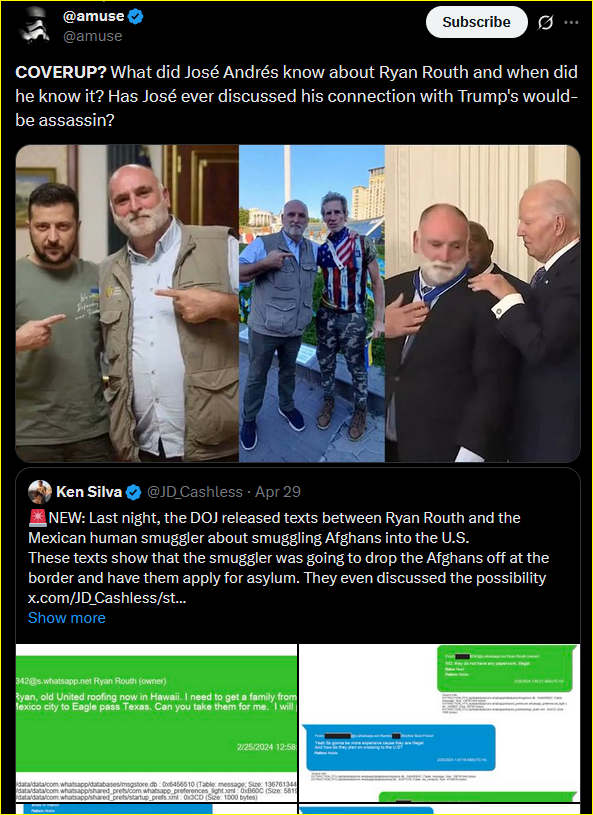Click the blue verified badge beside @amuse
Image resolution: width=593 pixels, height=815 pixels.
(x=136, y=17)
